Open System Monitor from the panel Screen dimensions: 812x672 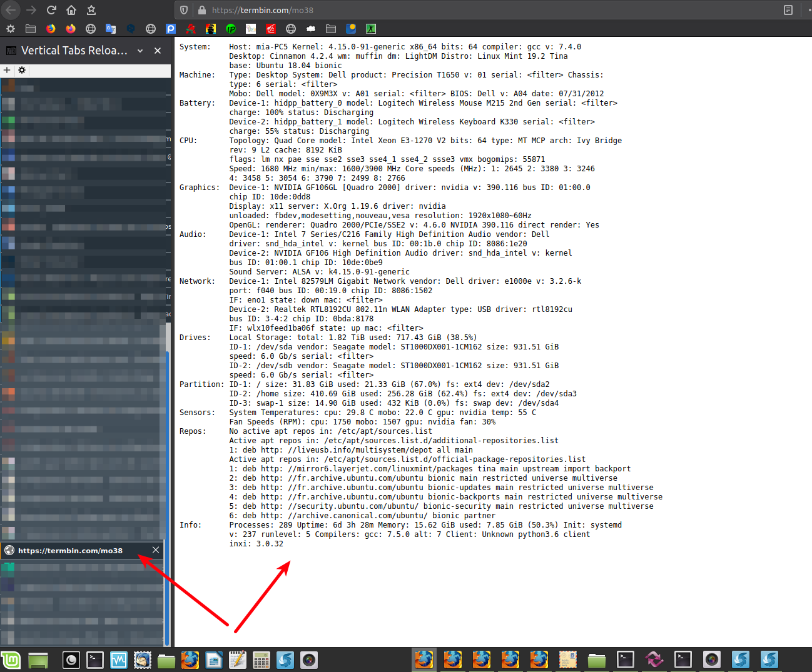pos(119,660)
